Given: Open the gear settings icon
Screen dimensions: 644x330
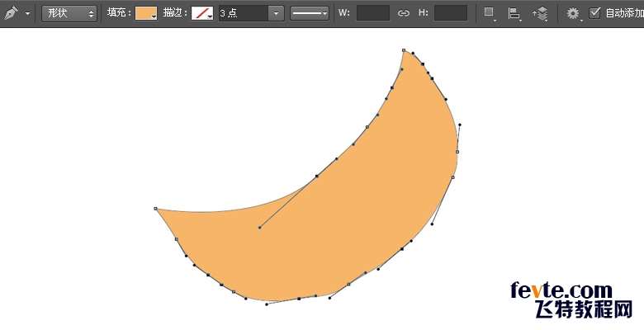Looking at the screenshot, I should tap(573, 13).
